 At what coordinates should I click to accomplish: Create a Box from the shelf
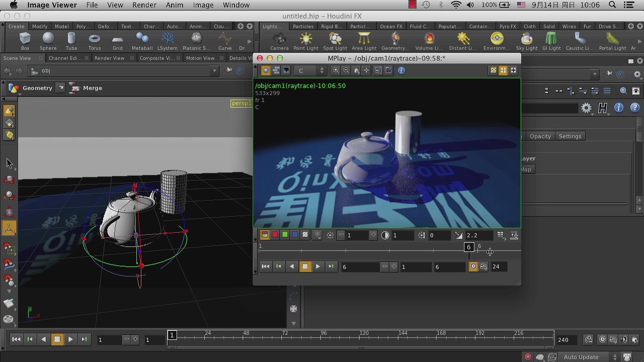[x=25, y=41]
